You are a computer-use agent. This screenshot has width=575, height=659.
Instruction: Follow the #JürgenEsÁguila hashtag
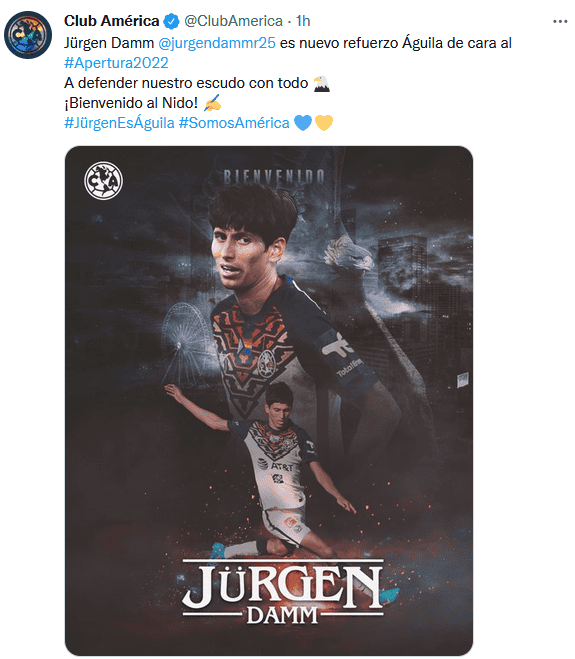(119, 123)
